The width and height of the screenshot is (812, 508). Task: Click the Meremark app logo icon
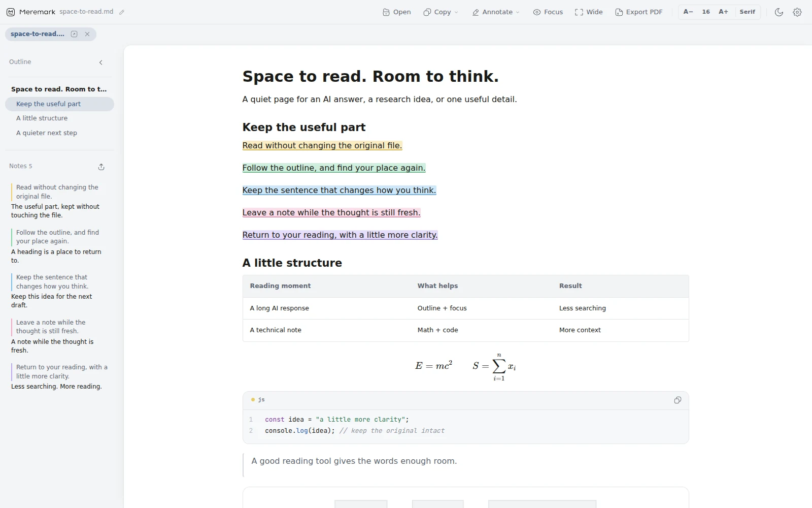coord(11,12)
